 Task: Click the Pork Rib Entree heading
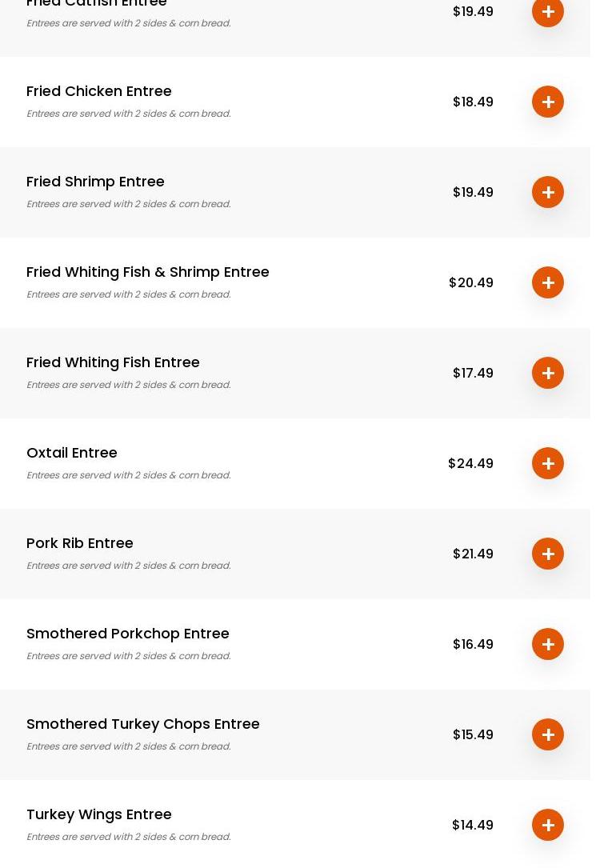click(80, 543)
